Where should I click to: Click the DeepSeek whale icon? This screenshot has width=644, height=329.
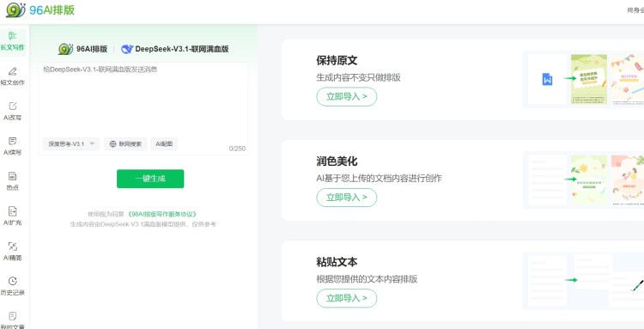tap(127, 49)
